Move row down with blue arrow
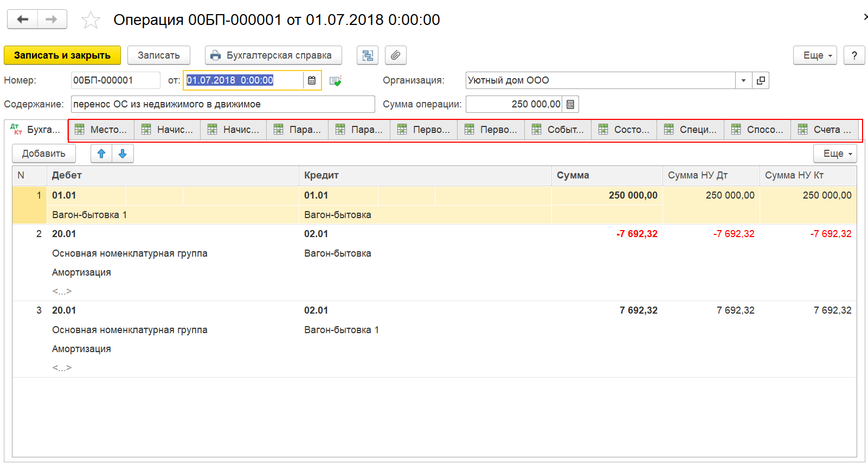Screen dimensions: 868x465 (x=123, y=154)
